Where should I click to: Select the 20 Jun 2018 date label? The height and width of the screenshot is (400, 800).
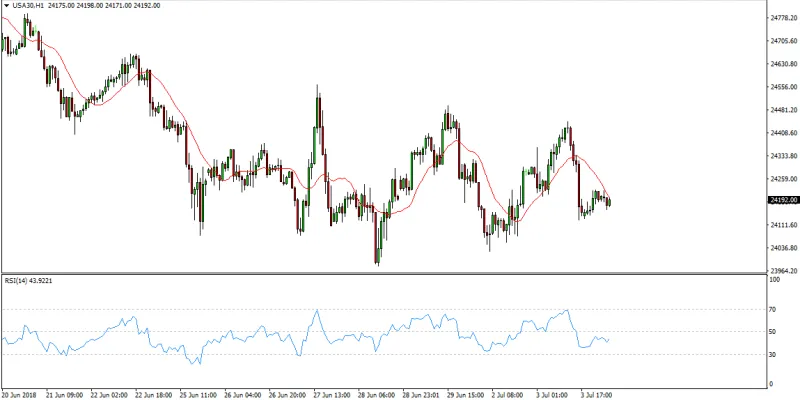coord(19,394)
